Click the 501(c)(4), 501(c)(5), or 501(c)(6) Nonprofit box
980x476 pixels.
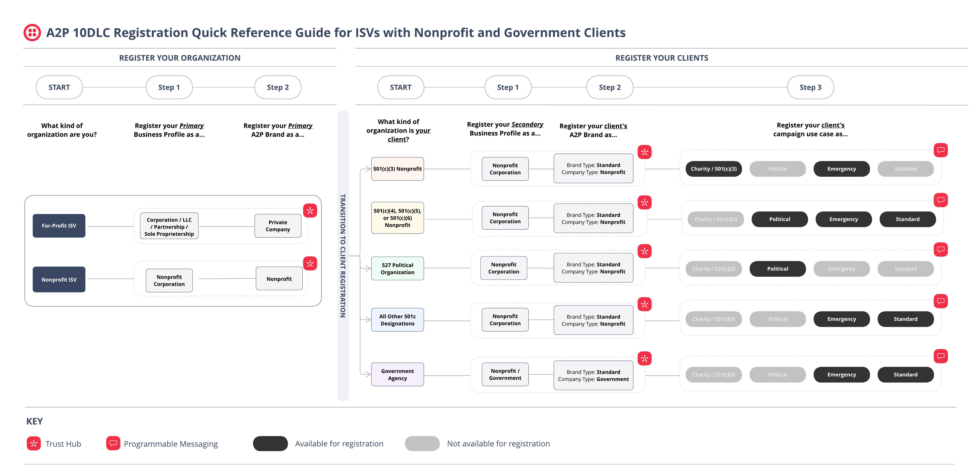coord(398,218)
